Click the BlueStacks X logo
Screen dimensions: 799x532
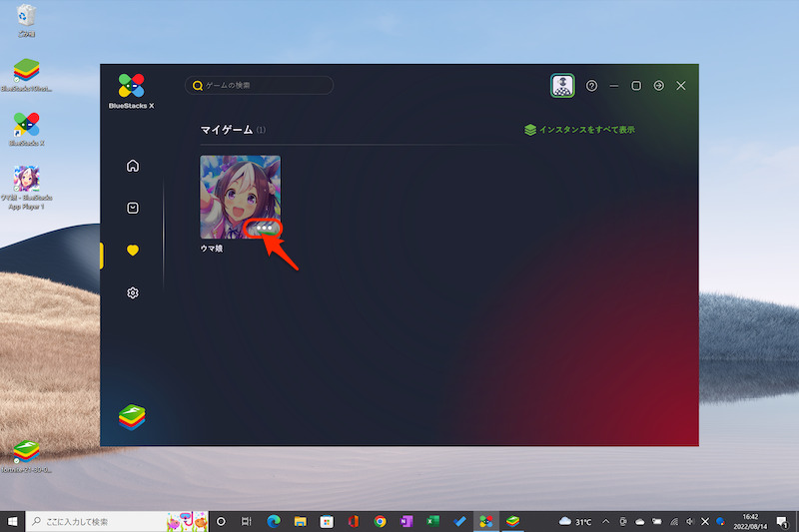coord(132,86)
